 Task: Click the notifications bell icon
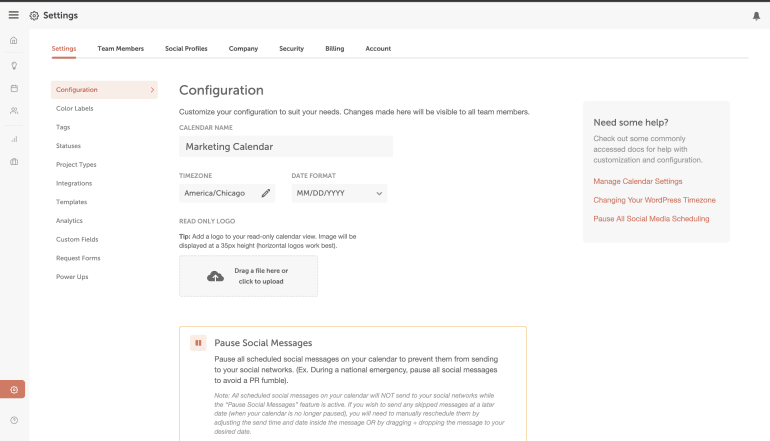click(x=756, y=16)
